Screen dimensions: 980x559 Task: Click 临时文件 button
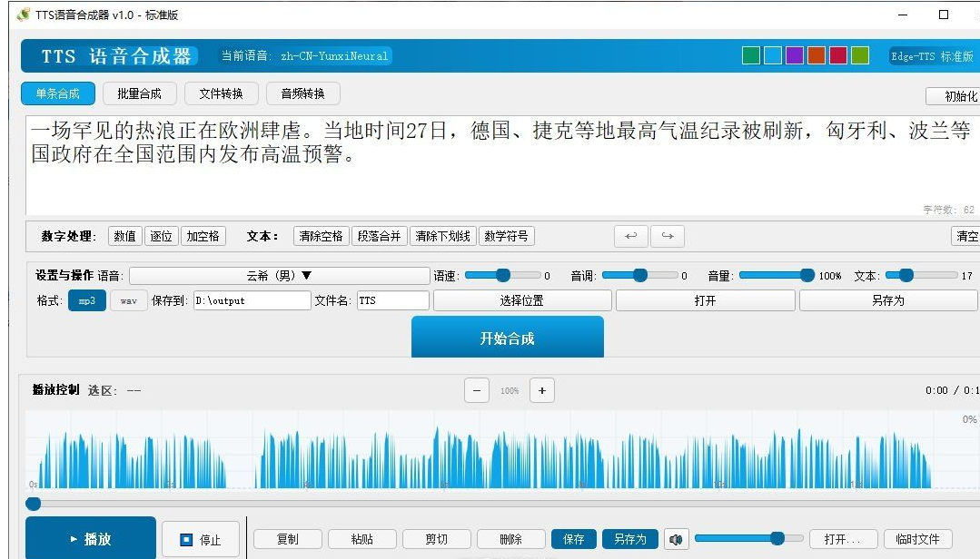tap(917, 539)
